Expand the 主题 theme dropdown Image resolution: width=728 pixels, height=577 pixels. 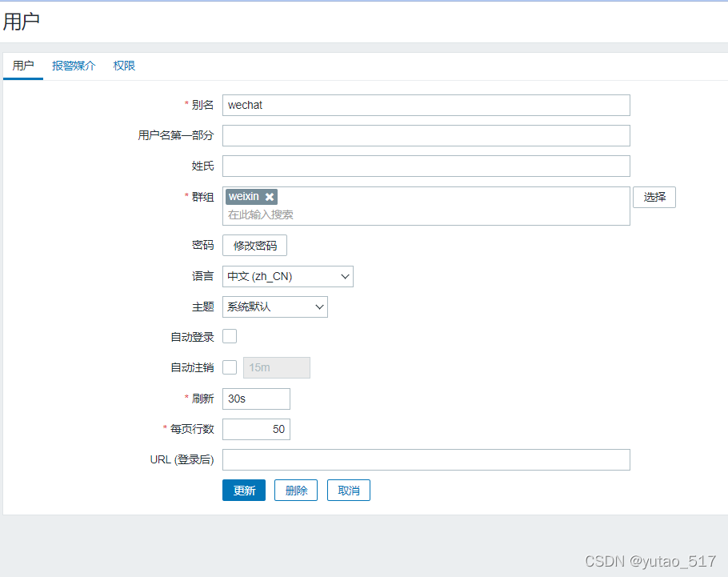pyautogui.click(x=275, y=307)
